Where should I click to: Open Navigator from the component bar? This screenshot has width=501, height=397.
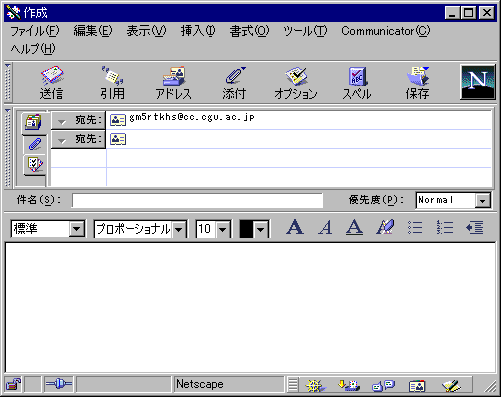click(x=315, y=385)
